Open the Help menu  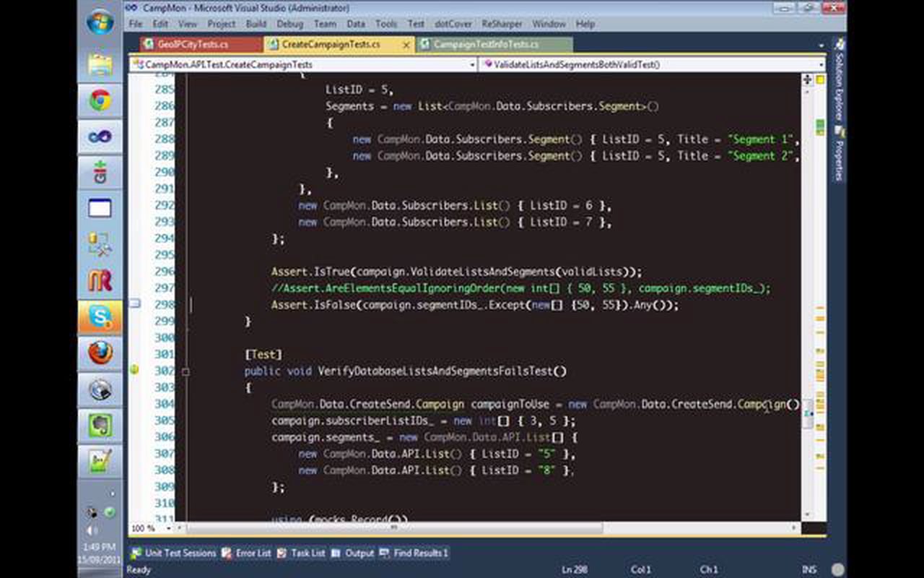pyautogui.click(x=585, y=24)
